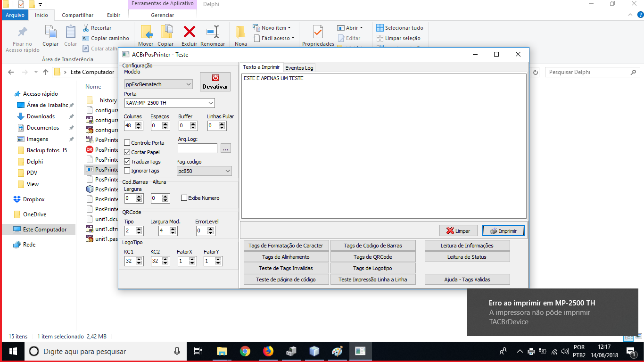Click the Largura barcode spinner
Screen dimensions: 644x362
click(134, 198)
